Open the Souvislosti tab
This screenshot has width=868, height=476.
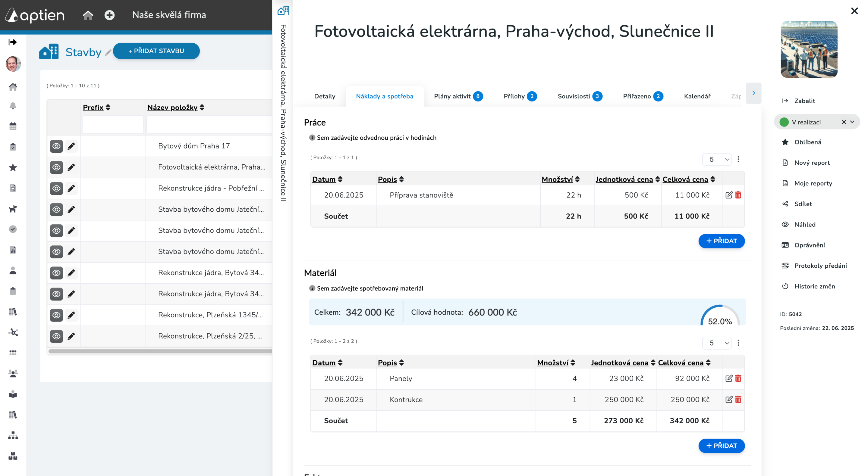click(580, 96)
